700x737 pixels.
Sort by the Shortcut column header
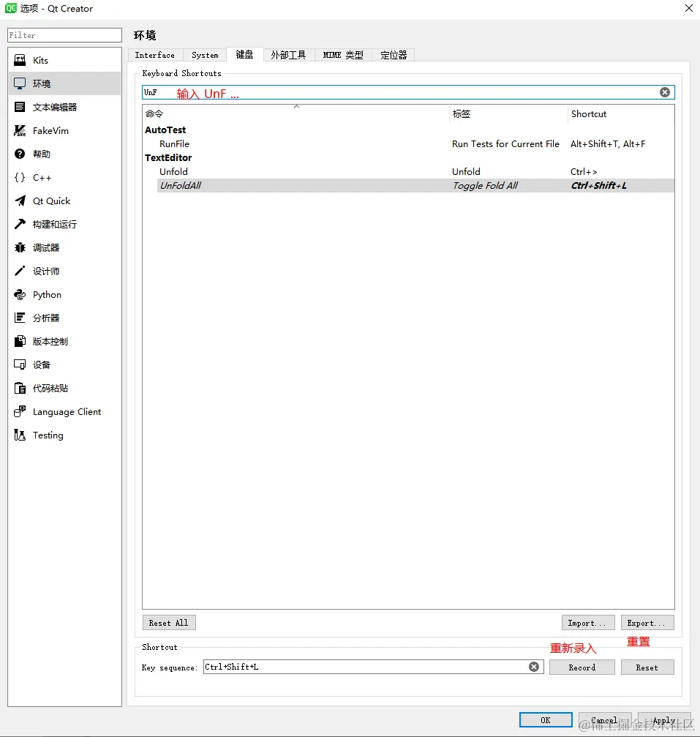[621, 113]
